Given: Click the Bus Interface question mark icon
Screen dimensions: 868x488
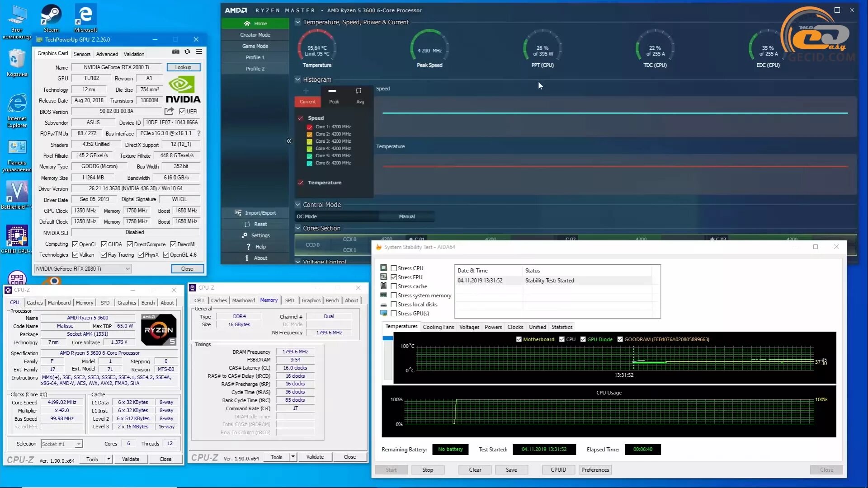Looking at the screenshot, I should [x=198, y=133].
